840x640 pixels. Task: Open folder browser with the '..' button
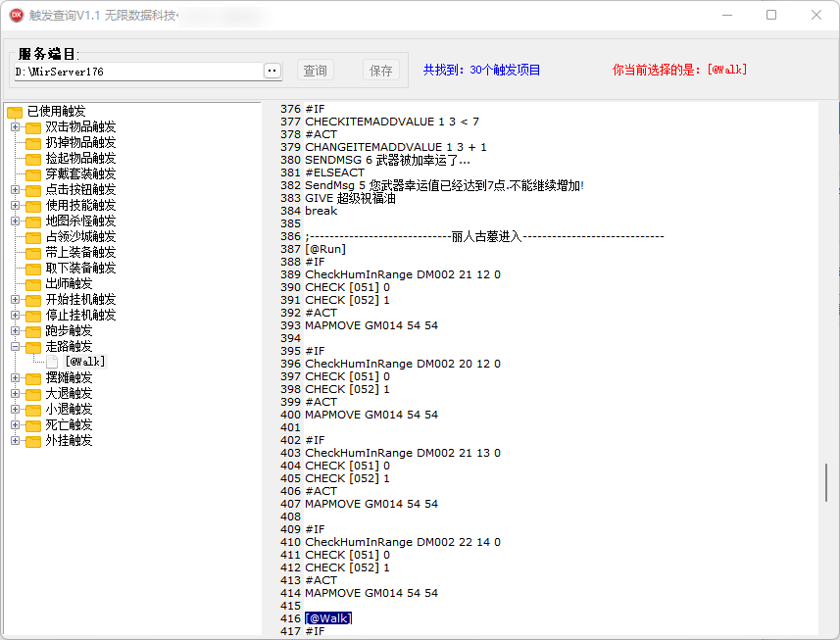click(x=272, y=71)
